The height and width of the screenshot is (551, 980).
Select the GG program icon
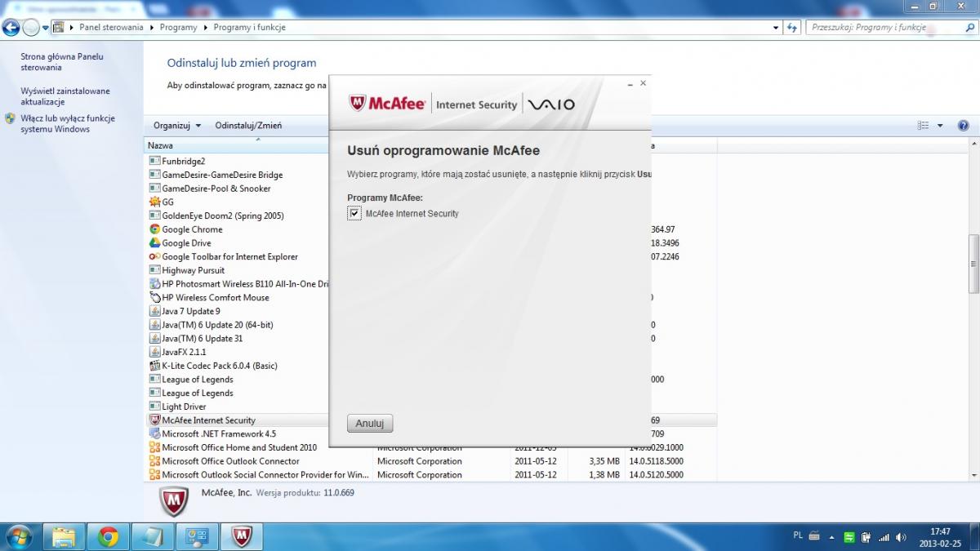coord(155,202)
